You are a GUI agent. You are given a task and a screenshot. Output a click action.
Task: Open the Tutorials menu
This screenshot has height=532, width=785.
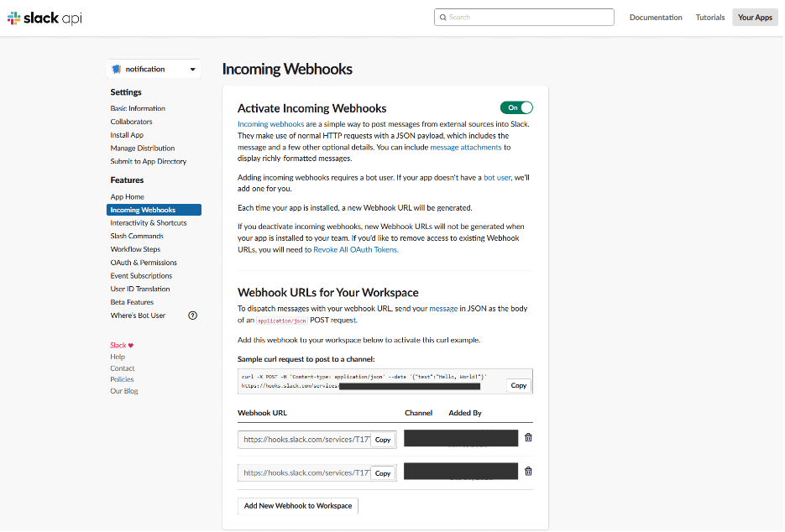[x=710, y=18]
